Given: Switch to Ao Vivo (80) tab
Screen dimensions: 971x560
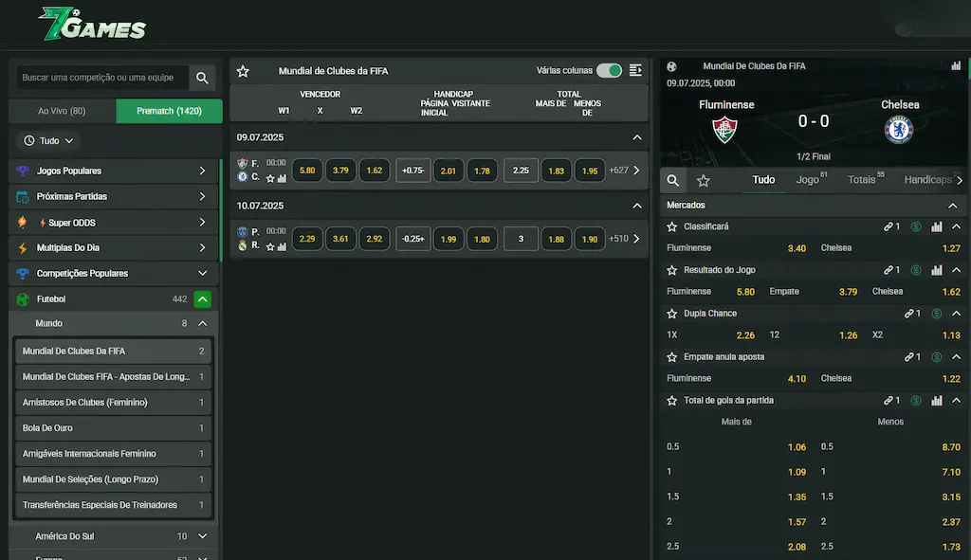Looking at the screenshot, I should pos(62,112).
